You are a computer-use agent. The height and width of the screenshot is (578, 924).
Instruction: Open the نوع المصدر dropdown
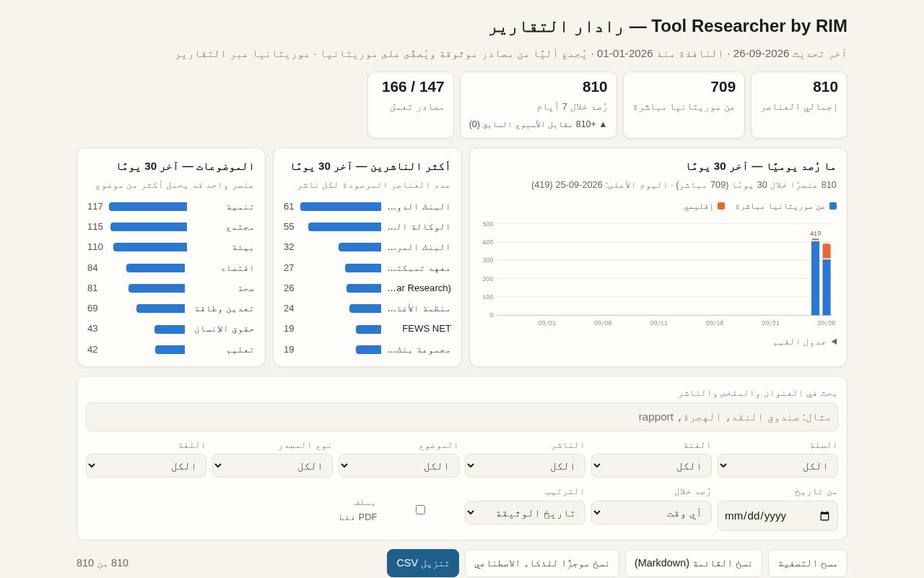[x=272, y=466]
